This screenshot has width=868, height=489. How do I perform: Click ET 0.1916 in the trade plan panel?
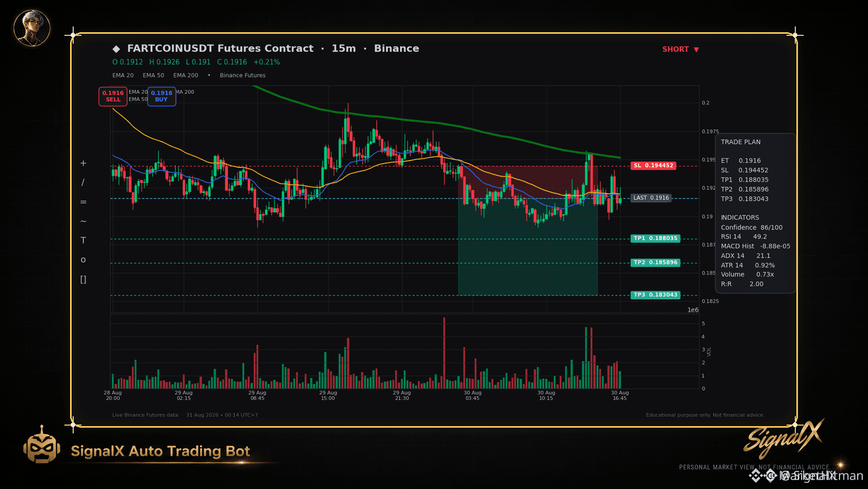(x=741, y=161)
